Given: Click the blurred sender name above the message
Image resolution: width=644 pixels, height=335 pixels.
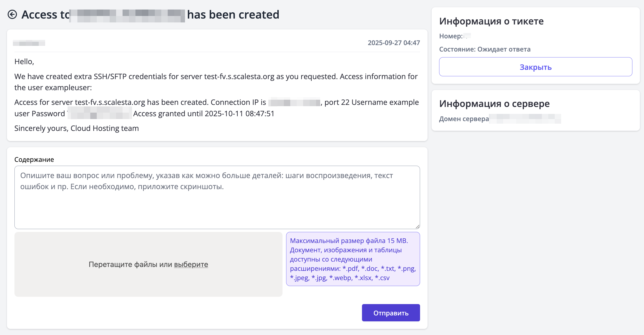Looking at the screenshot, I should pyautogui.click(x=29, y=43).
